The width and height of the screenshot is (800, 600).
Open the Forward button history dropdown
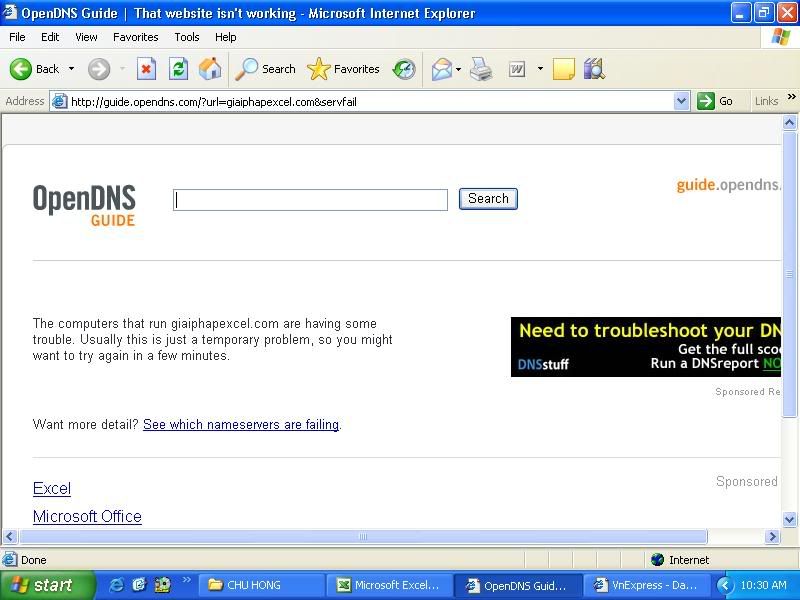pyautogui.click(x=122, y=69)
